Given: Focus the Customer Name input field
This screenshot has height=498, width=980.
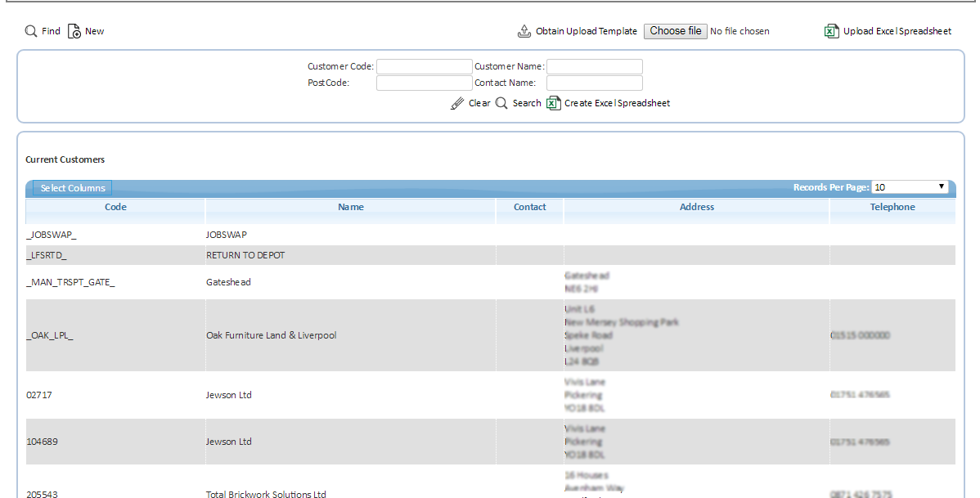Looking at the screenshot, I should tap(595, 67).
